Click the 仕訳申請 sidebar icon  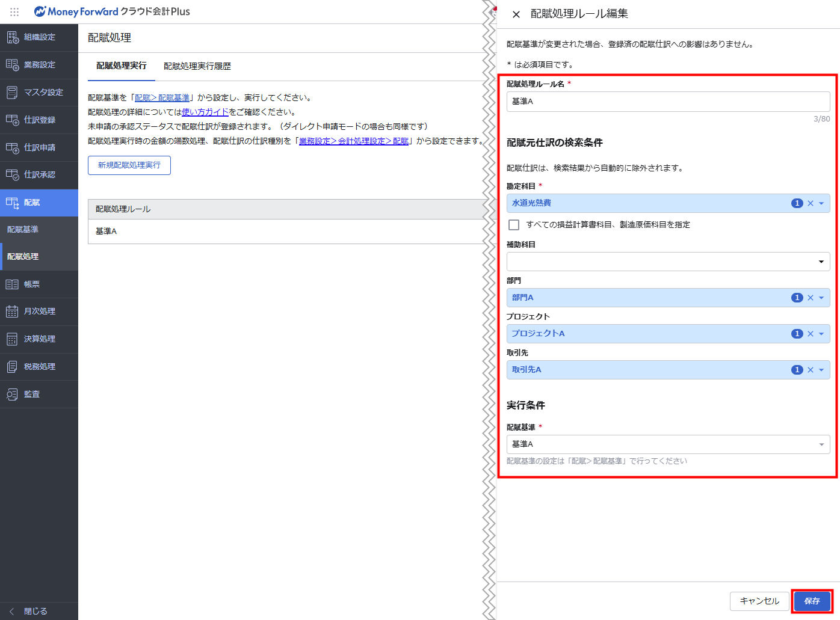13,148
